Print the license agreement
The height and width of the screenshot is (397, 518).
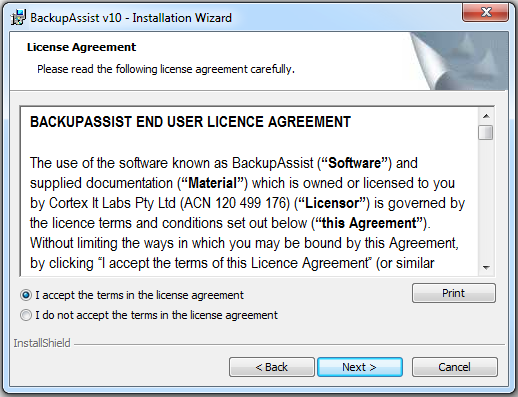[x=454, y=293]
